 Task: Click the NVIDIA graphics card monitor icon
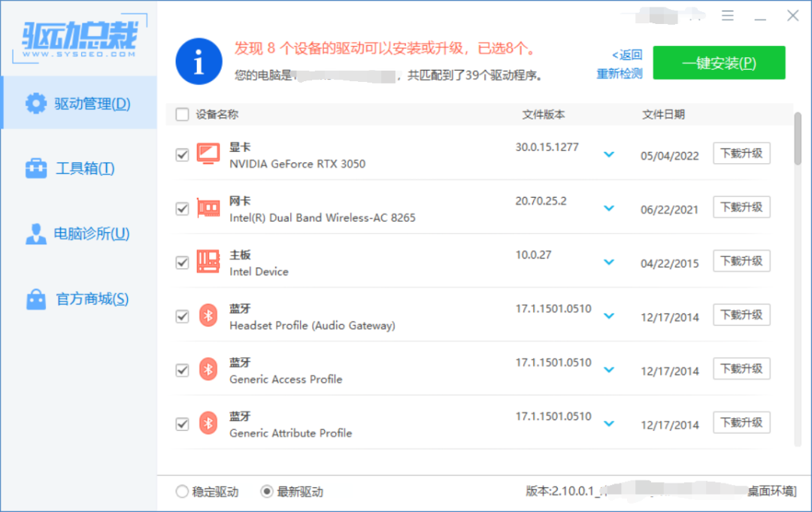tap(208, 154)
